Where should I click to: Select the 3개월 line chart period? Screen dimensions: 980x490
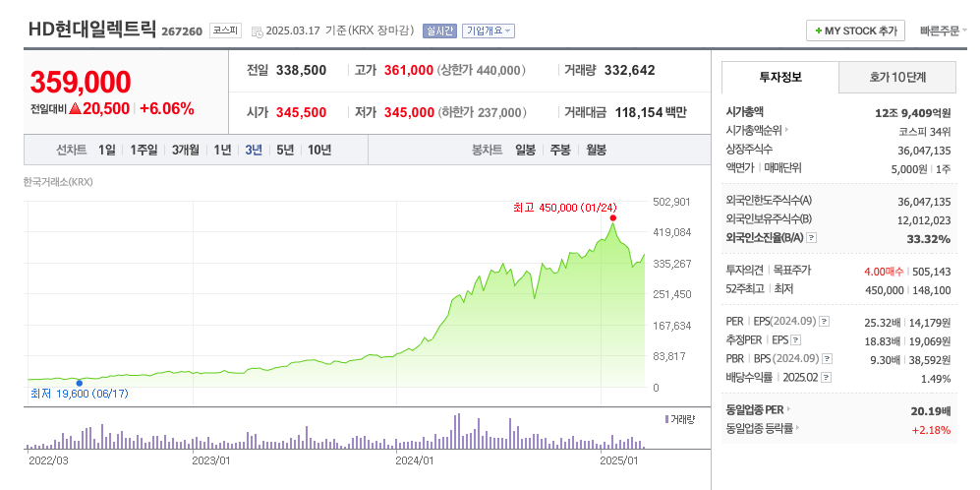point(186,151)
